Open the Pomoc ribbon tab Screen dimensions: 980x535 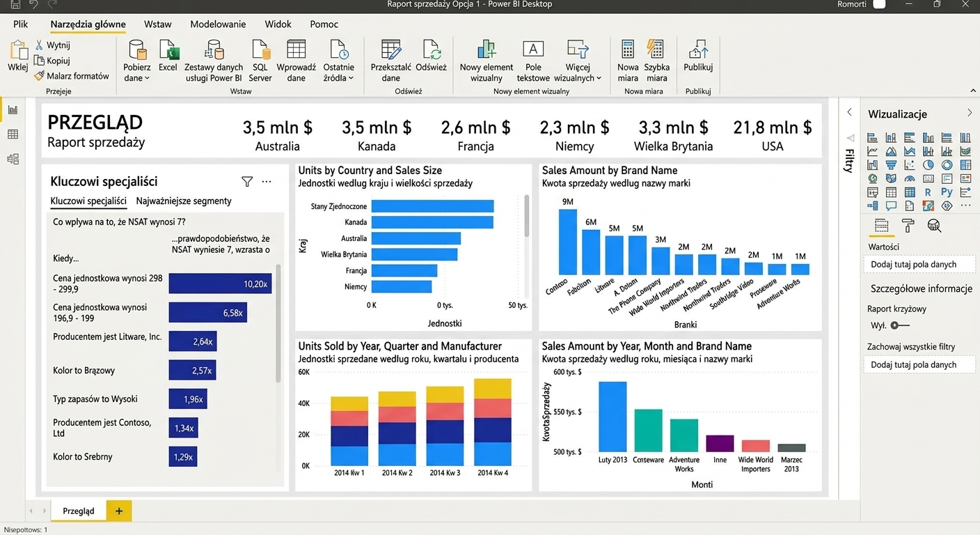click(x=324, y=24)
